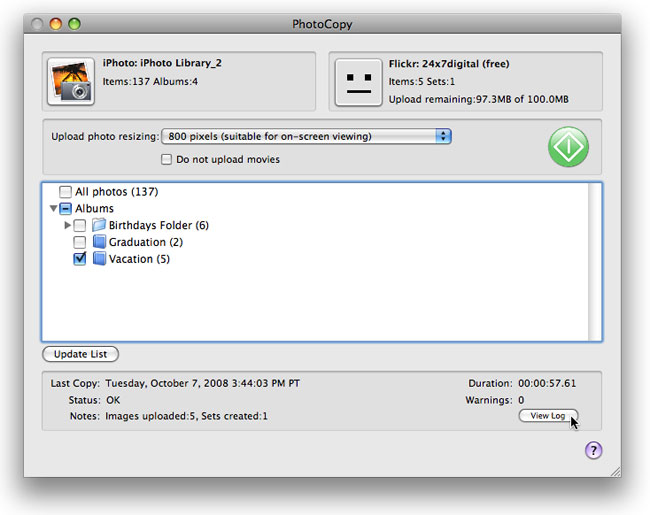
Task: Click the Update List button
Action: (81, 354)
